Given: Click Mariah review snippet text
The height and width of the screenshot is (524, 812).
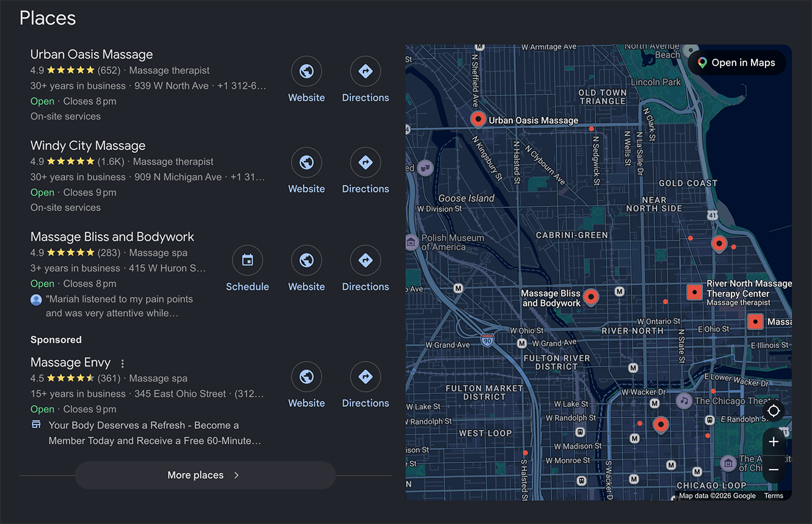Looking at the screenshot, I should click(120, 306).
